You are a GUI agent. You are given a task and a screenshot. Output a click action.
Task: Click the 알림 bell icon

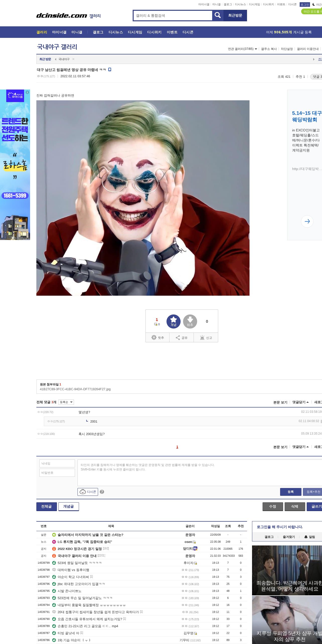[306, 537]
